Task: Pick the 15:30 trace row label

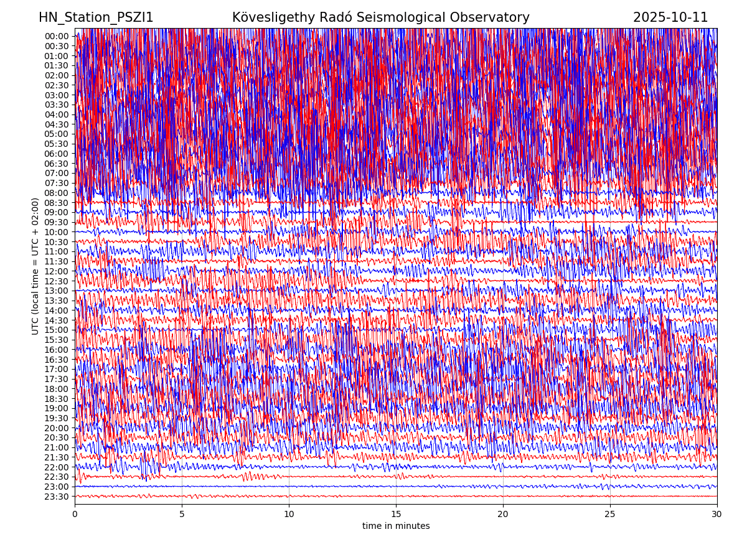Action: tap(57, 340)
